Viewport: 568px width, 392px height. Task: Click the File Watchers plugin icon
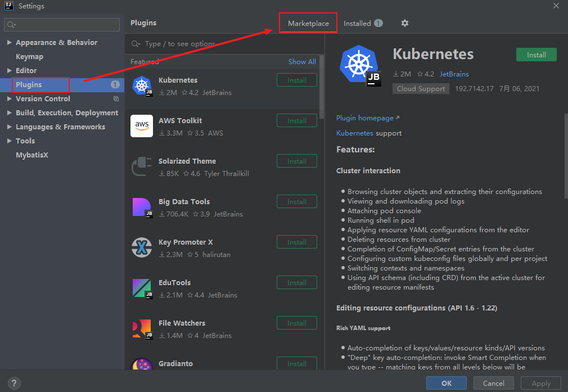[142, 329]
